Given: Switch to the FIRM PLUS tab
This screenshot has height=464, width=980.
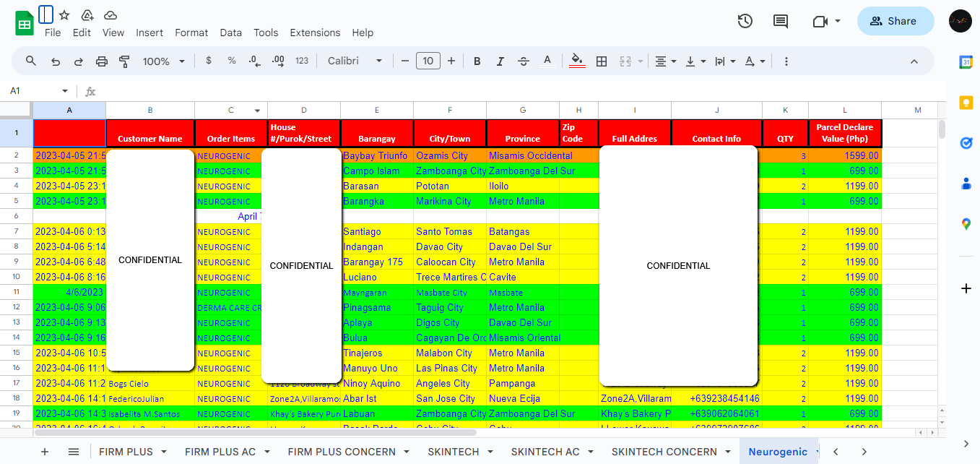Looking at the screenshot, I should click(x=126, y=452).
